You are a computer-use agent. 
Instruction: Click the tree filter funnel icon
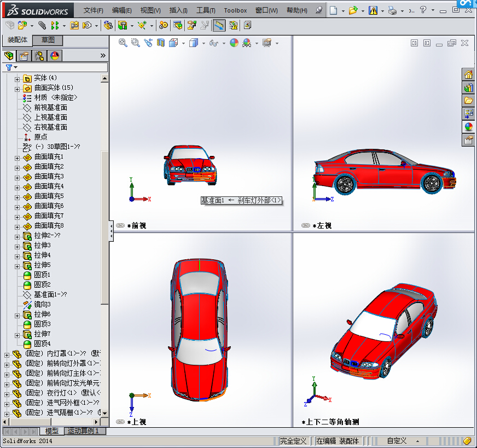point(9,67)
